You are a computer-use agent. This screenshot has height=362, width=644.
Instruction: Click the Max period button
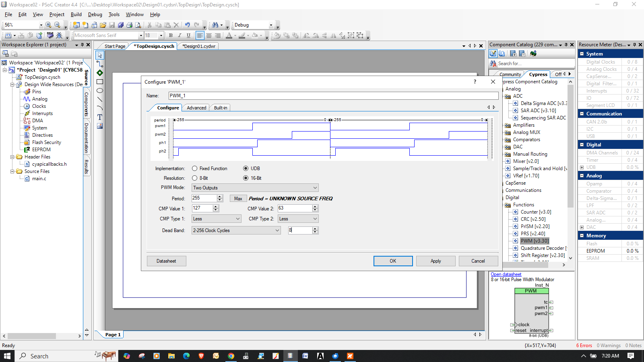pos(238,199)
